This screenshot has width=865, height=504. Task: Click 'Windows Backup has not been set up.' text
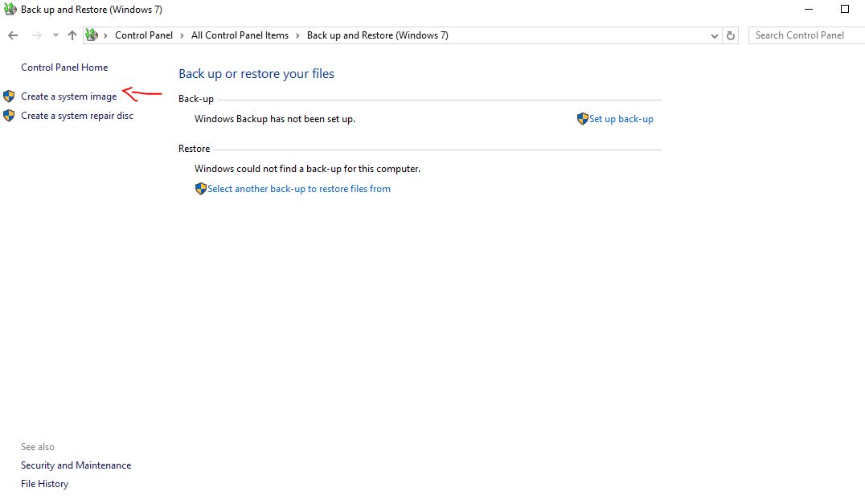tap(275, 119)
